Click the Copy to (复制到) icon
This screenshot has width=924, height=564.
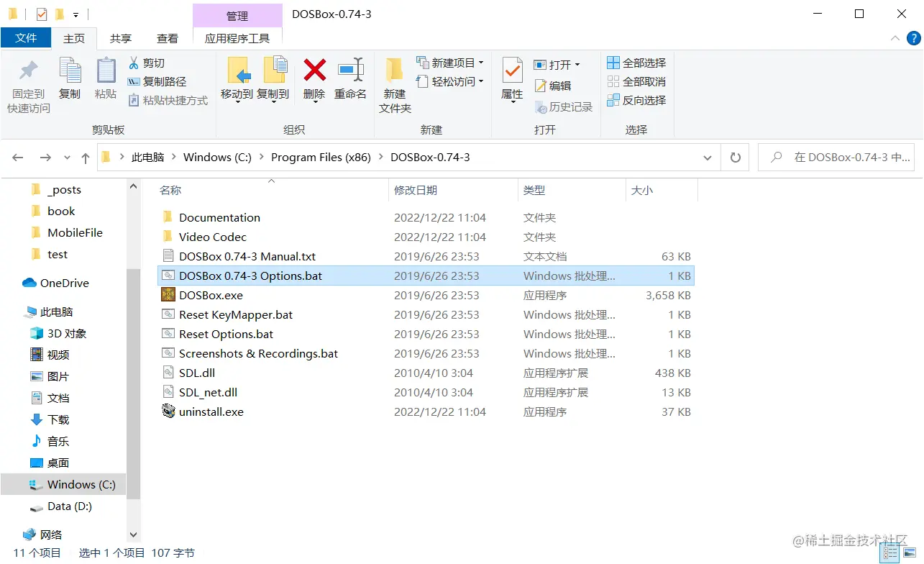click(x=274, y=70)
